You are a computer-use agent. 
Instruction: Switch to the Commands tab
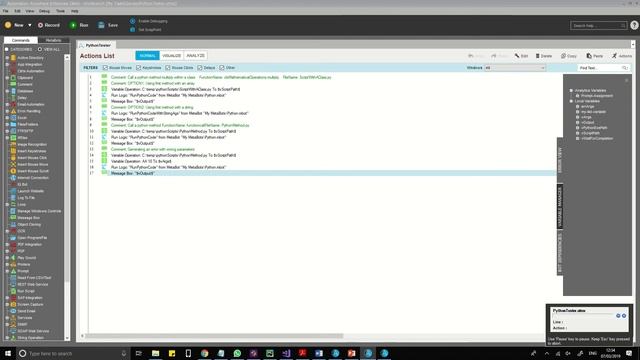point(20,40)
